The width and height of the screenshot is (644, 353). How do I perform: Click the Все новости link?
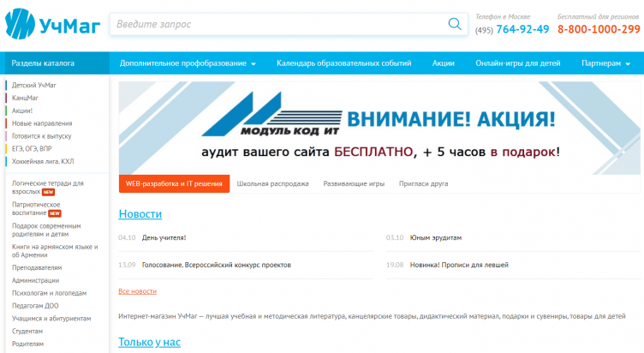click(x=138, y=291)
